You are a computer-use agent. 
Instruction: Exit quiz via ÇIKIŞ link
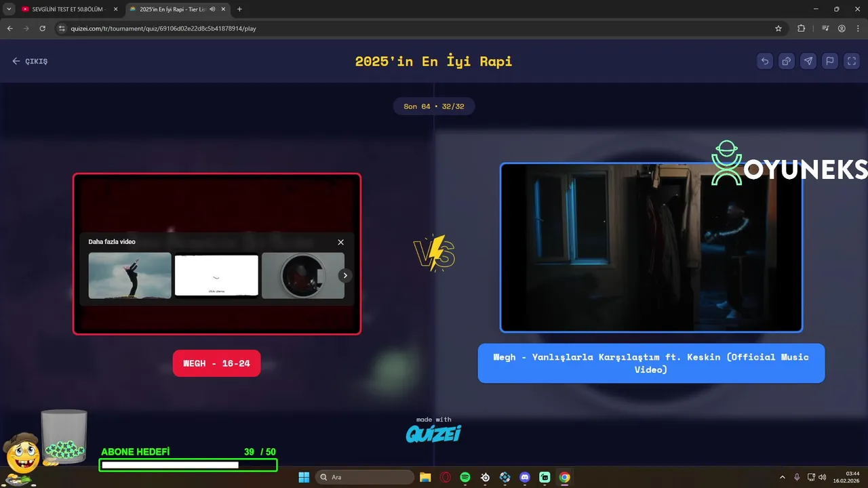pyautogui.click(x=30, y=61)
